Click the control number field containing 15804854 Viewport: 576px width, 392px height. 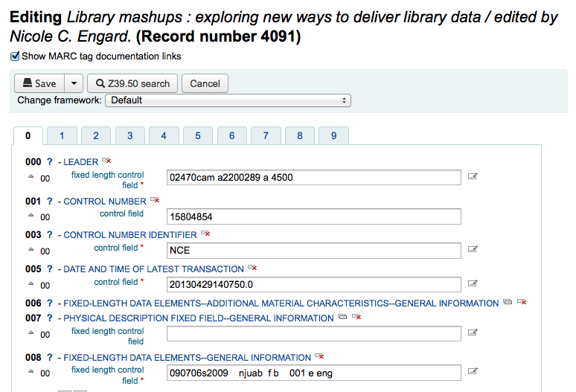click(313, 216)
